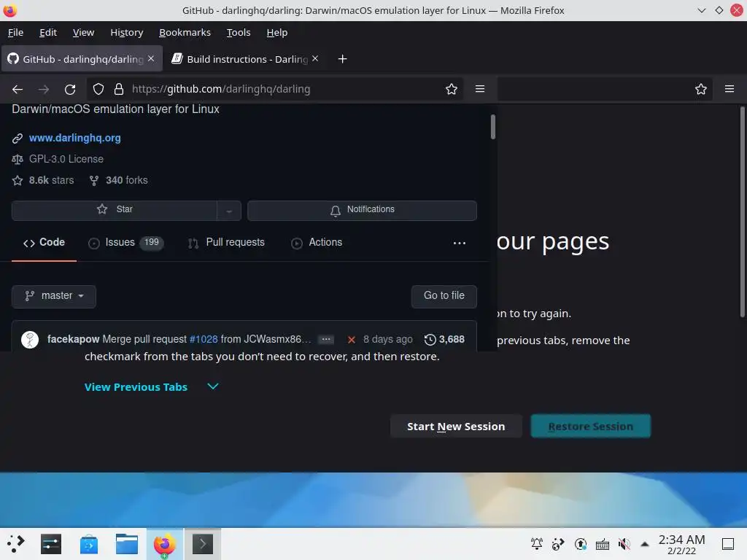Open the keyboard tray indicator
This screenshot has width=747, height=560.
point(602,544)
